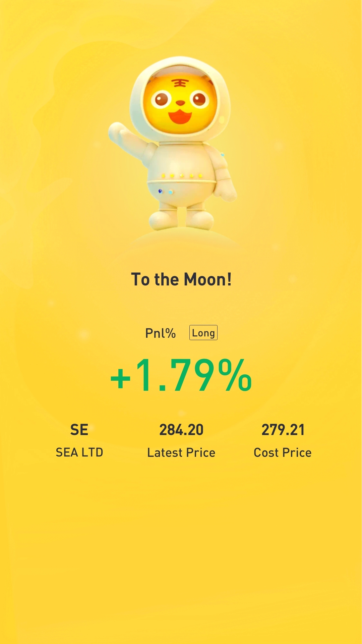Viewport: 362px width, 644px height.
Task: Tap the +1.79% profit figure
Action: (x=181, y=375)
